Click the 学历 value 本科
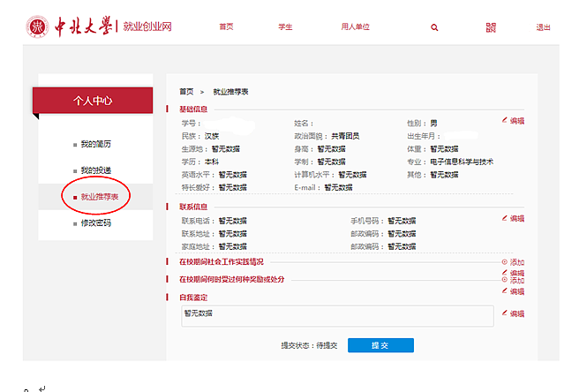Screen dimensions: 587x392 click(x=212, y=162)
